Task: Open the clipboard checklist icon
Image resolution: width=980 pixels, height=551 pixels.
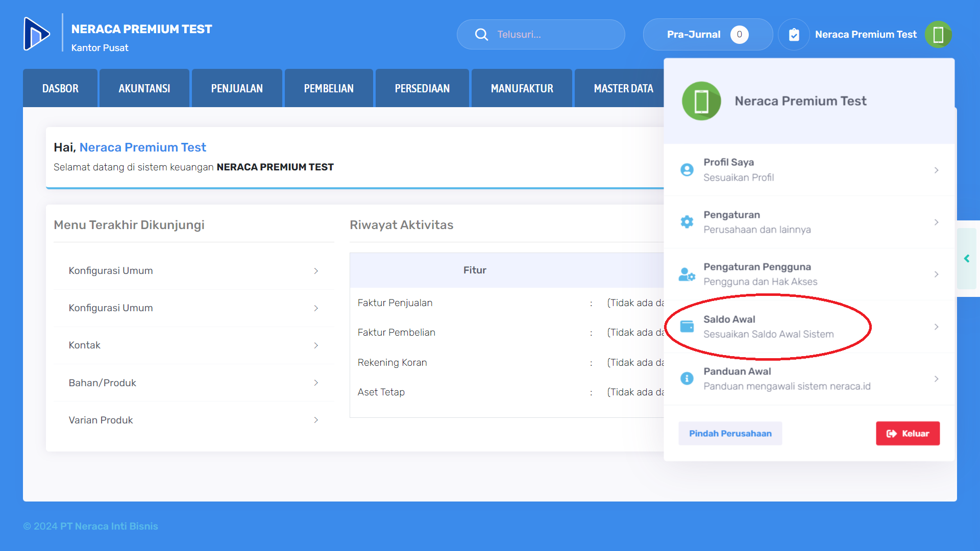Action: pyautogui.click(x=794, y=34)
